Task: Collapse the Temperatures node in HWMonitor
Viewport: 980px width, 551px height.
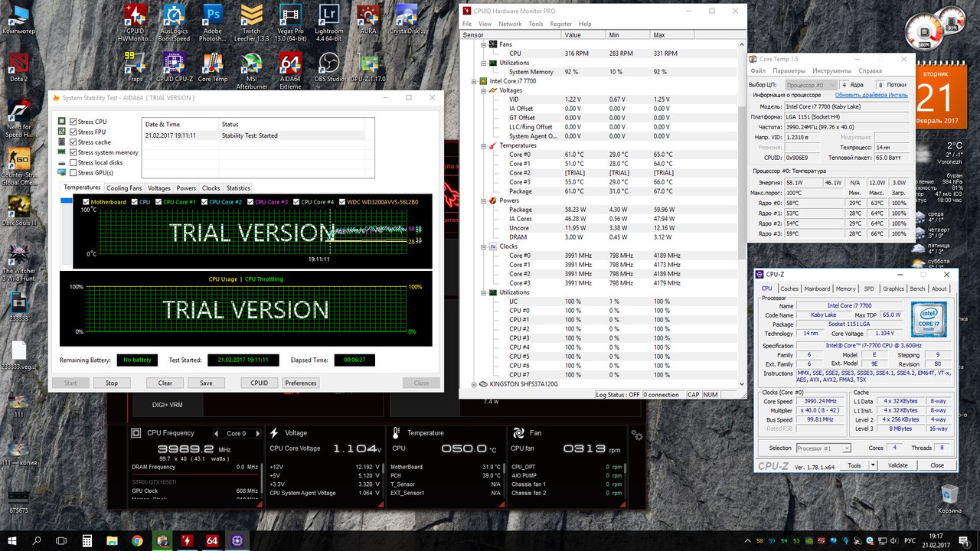Action: tap(483, 145)
